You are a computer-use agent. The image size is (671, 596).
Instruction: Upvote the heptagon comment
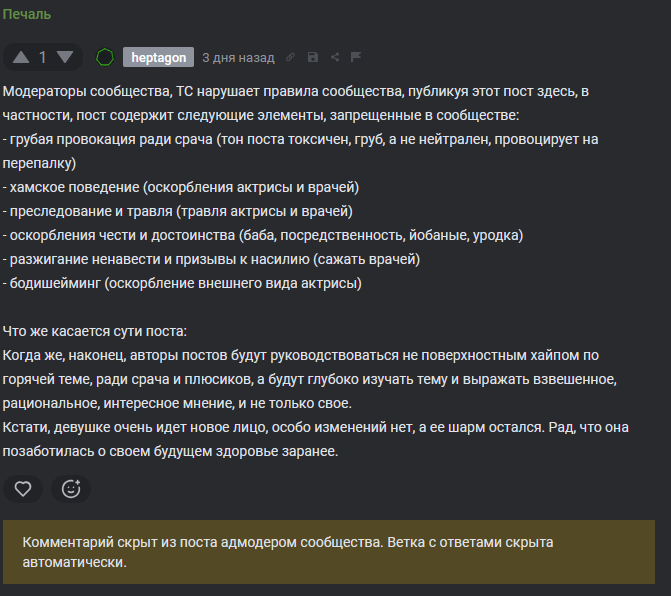(21, 58)
